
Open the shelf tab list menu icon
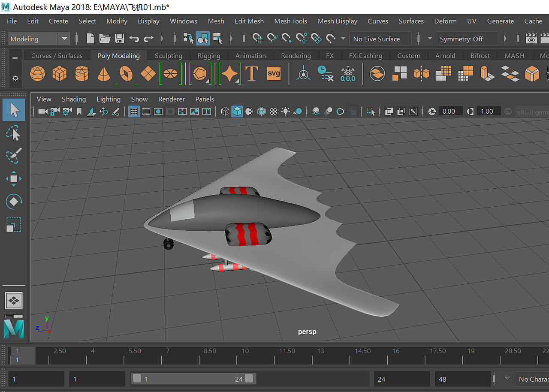click(15, 57)
